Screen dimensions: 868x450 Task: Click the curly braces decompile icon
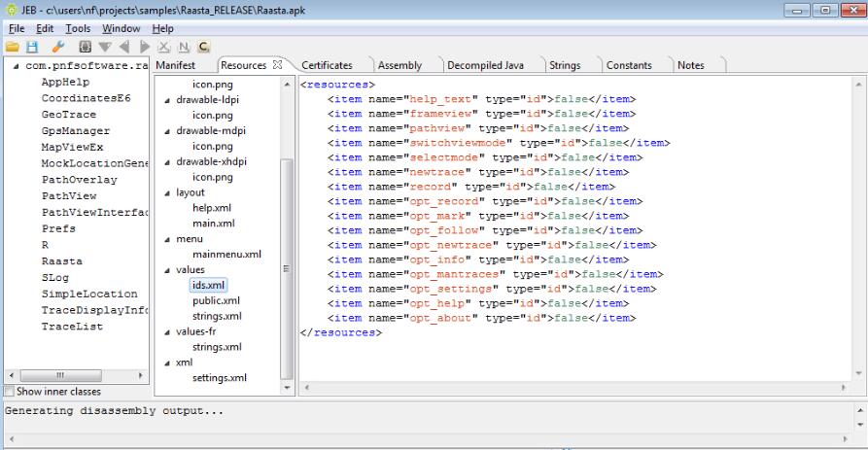coord(86,47)
